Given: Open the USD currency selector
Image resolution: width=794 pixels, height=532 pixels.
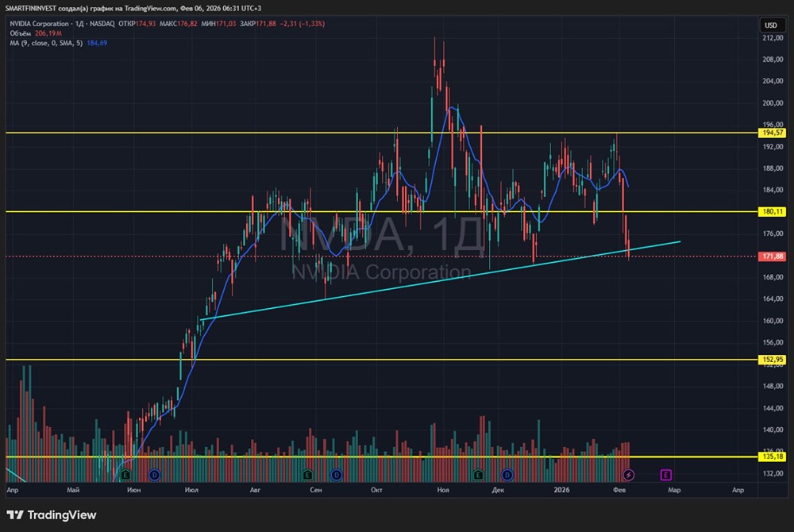Looking at the screenshot, I should (771, 25).
